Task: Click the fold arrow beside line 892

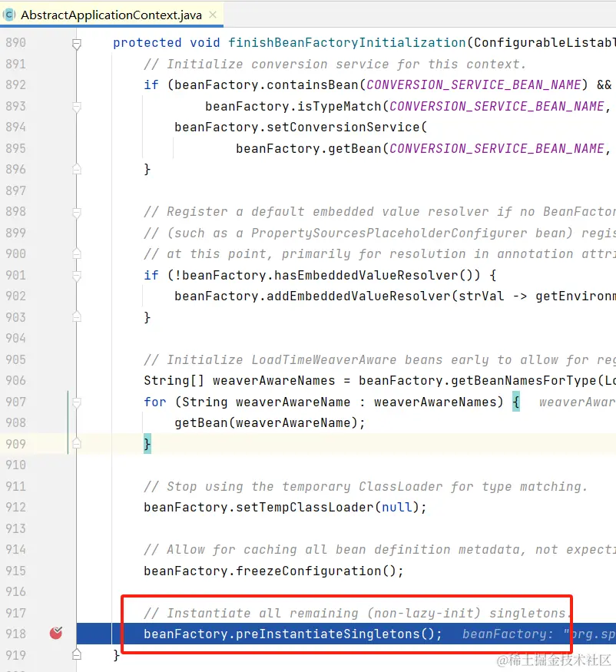Action: (76, 106)
